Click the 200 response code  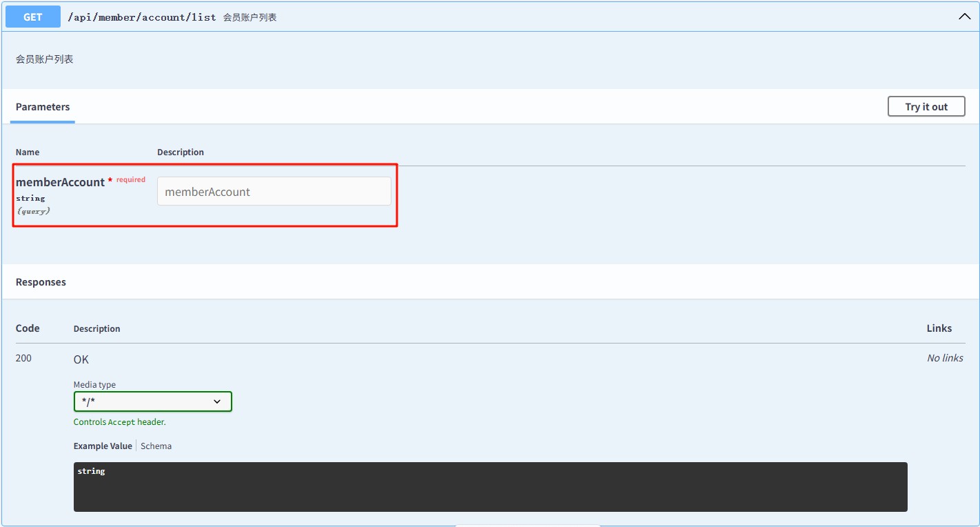click(x=23, y=358)
